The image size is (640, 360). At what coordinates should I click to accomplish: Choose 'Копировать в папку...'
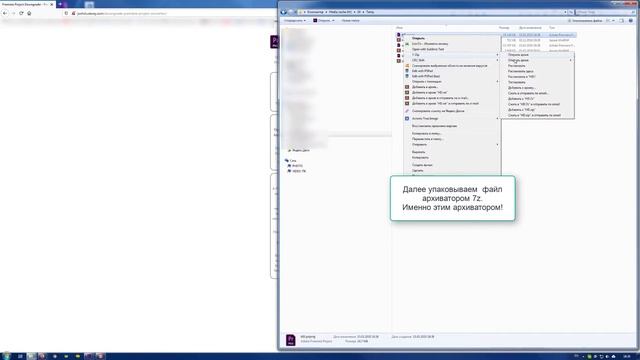(x=427, y=133)
